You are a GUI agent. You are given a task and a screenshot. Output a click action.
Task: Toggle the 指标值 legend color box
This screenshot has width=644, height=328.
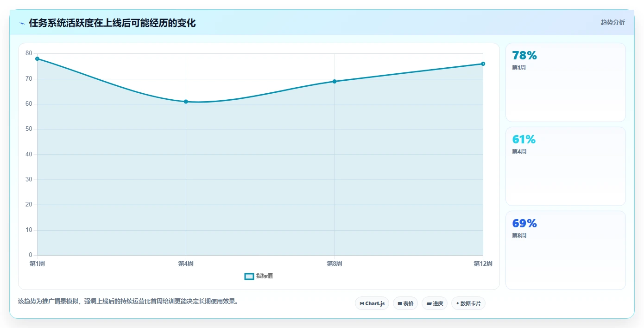[249, 277]
